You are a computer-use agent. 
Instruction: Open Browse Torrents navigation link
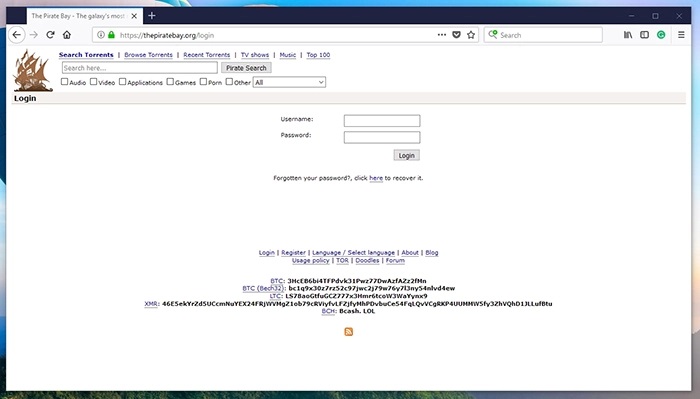coord(148,55)
